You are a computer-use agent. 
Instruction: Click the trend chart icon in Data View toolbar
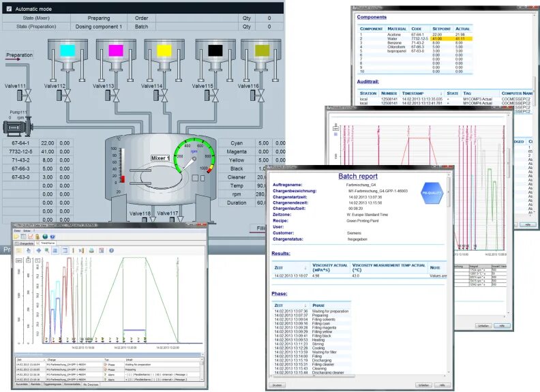[x=30, y=237]
